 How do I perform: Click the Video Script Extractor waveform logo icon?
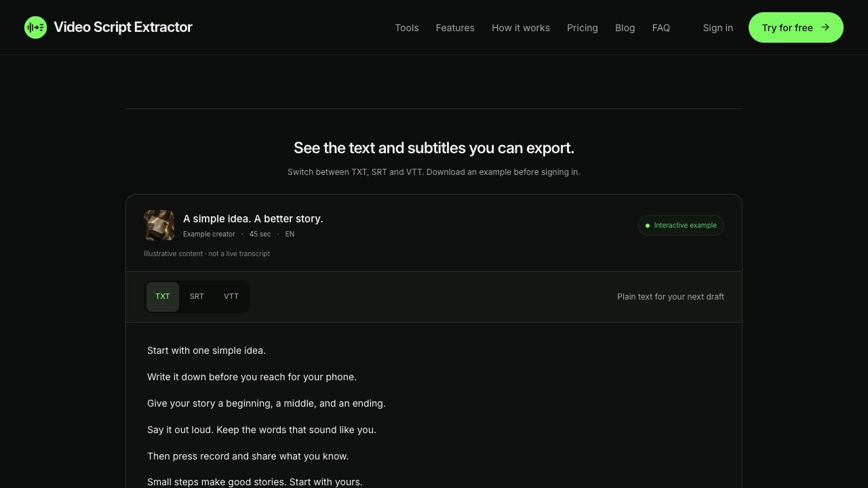(35, 27)
